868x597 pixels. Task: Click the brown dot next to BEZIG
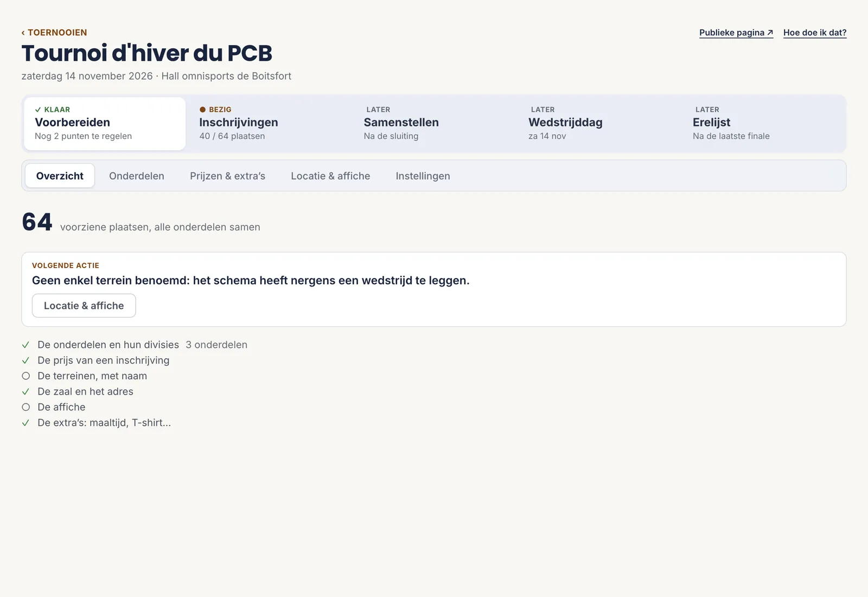coord(202,110)
